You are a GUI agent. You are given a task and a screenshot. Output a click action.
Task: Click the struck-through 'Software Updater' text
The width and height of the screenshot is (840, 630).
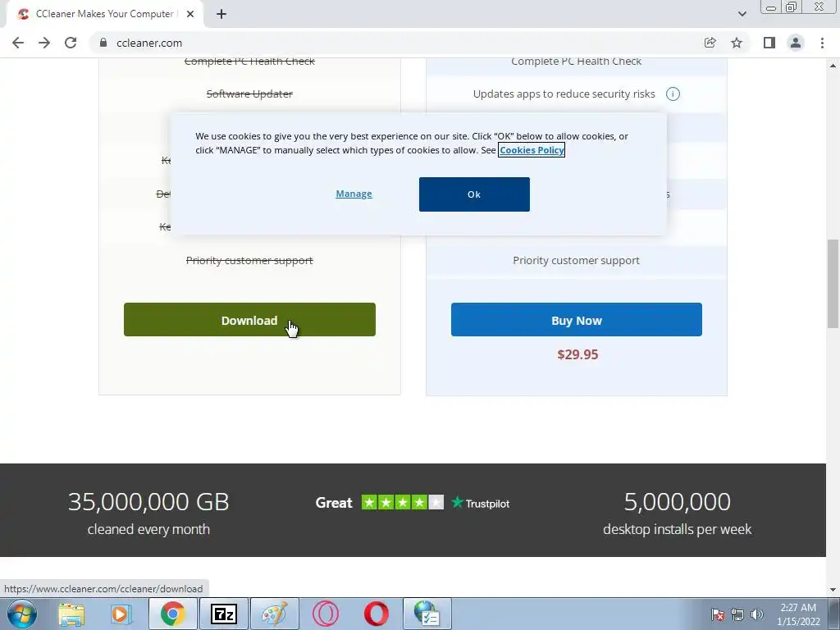click(x=249, y=94)
